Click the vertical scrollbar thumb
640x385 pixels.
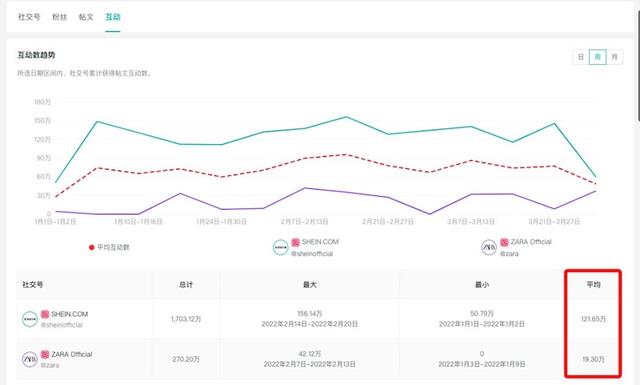point(638,65)
